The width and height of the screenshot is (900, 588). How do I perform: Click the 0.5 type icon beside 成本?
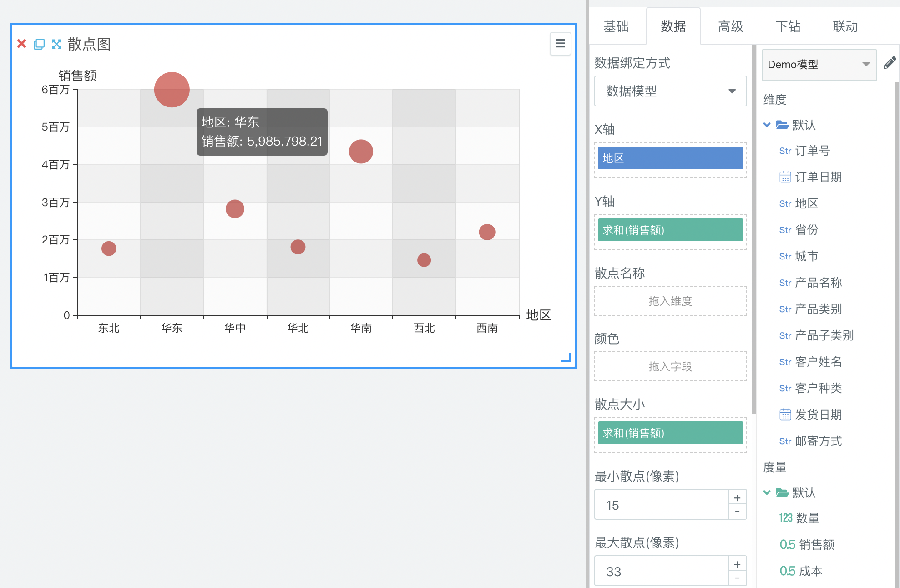pos(788,571)
